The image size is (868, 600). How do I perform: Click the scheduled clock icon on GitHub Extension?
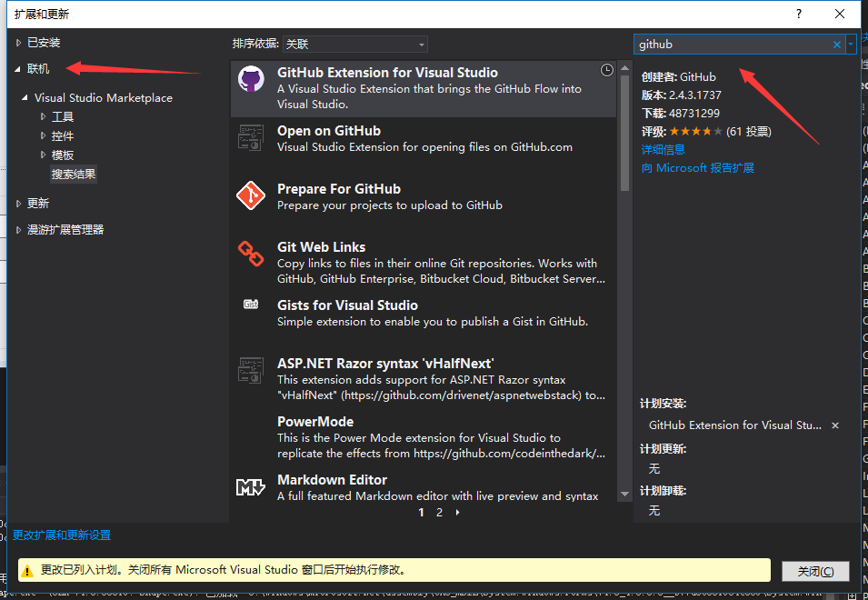click(x=607, y=70)
